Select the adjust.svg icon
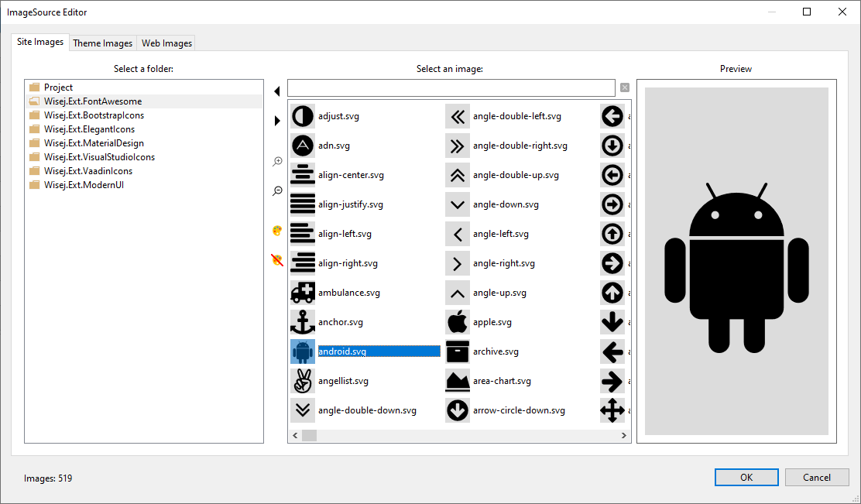861x504 pixels. 303,116
